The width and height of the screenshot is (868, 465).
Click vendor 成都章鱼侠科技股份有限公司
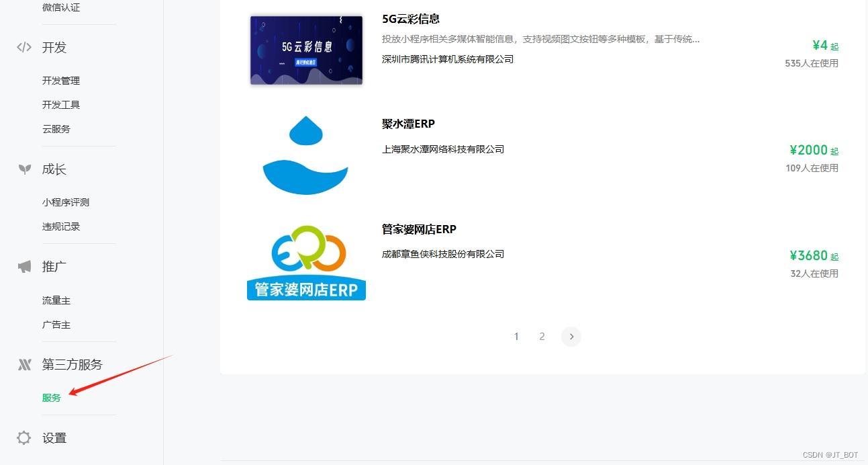[443, 254]
